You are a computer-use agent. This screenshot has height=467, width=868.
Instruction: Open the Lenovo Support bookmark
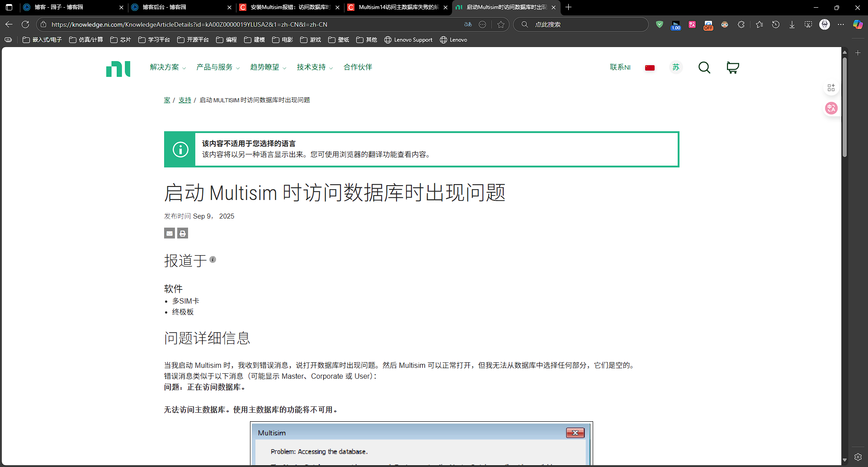[x=408, y=40]
